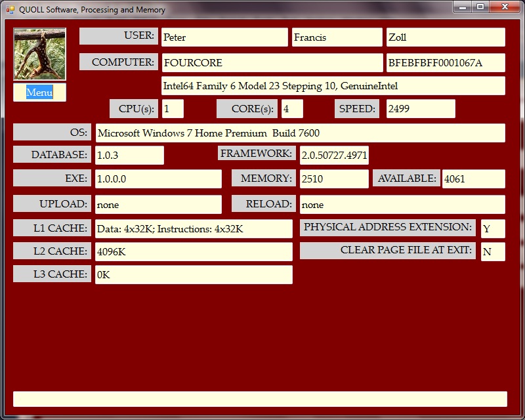Click the MEMORY field showing 2510

pos(333,179)
